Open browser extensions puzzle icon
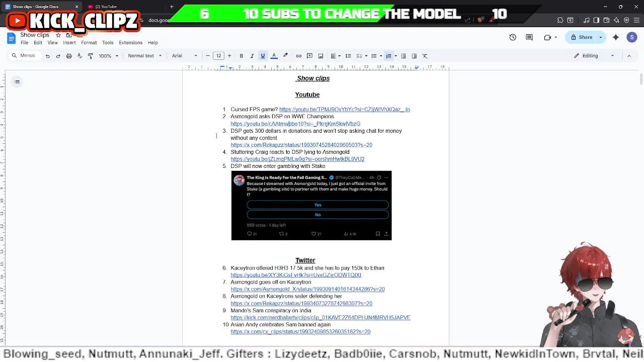644x362 pixels. [x=560, y=20]
